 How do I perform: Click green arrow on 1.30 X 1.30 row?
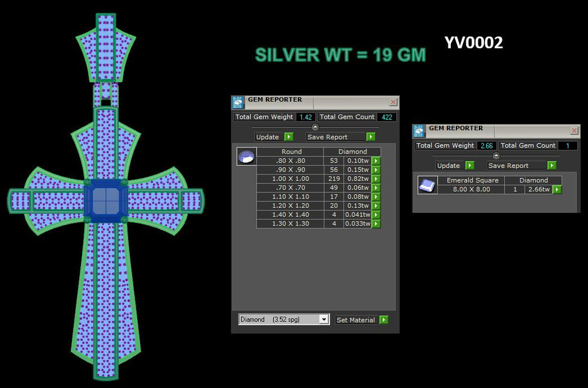(x=376, y=224)
